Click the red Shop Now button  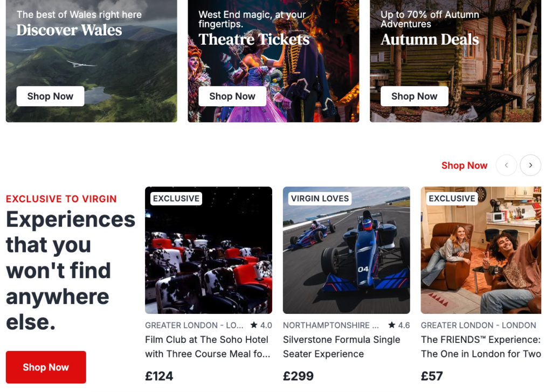click(x=46, y=367)
